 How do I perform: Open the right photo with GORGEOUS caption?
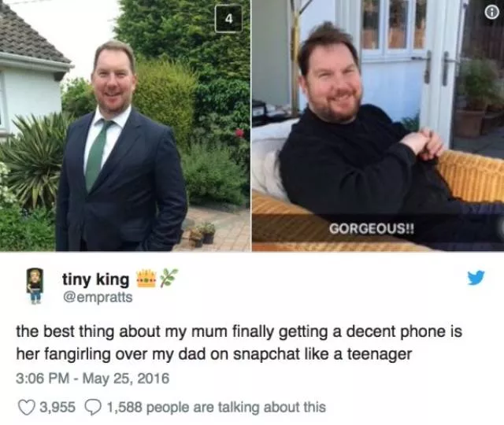378,125
